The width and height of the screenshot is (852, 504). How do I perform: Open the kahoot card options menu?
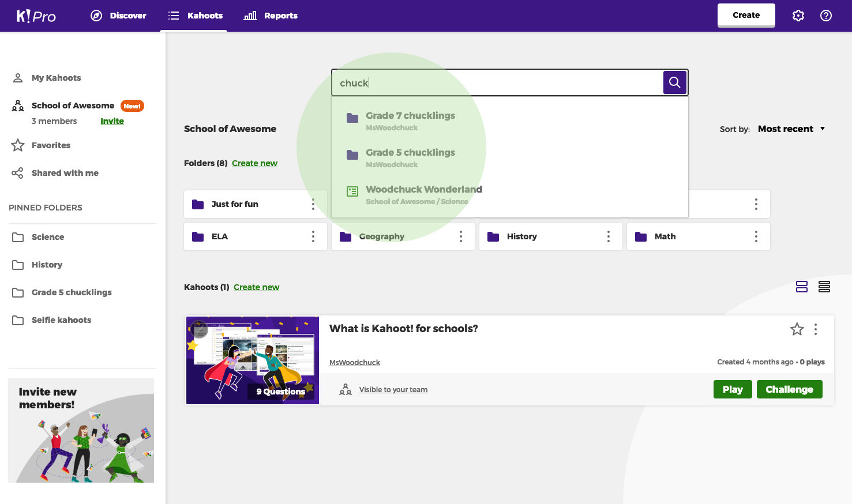pos(816,329)
